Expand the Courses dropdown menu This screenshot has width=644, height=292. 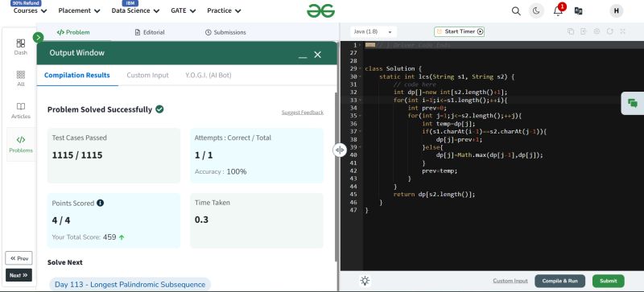point(30,10)
